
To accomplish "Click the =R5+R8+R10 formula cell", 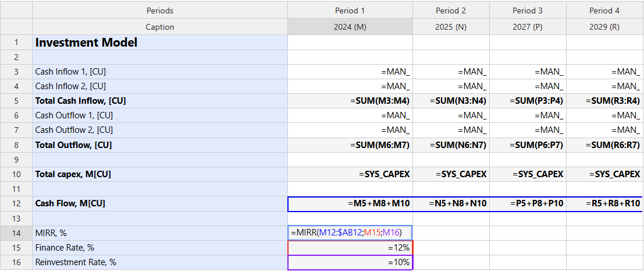I will coord(604,203).
